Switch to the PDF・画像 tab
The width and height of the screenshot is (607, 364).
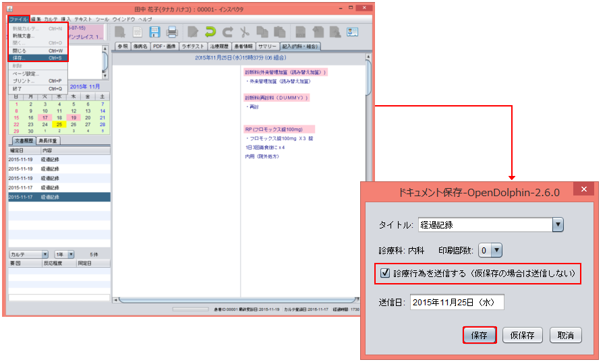pyautogui.click(x=164, y=46)
